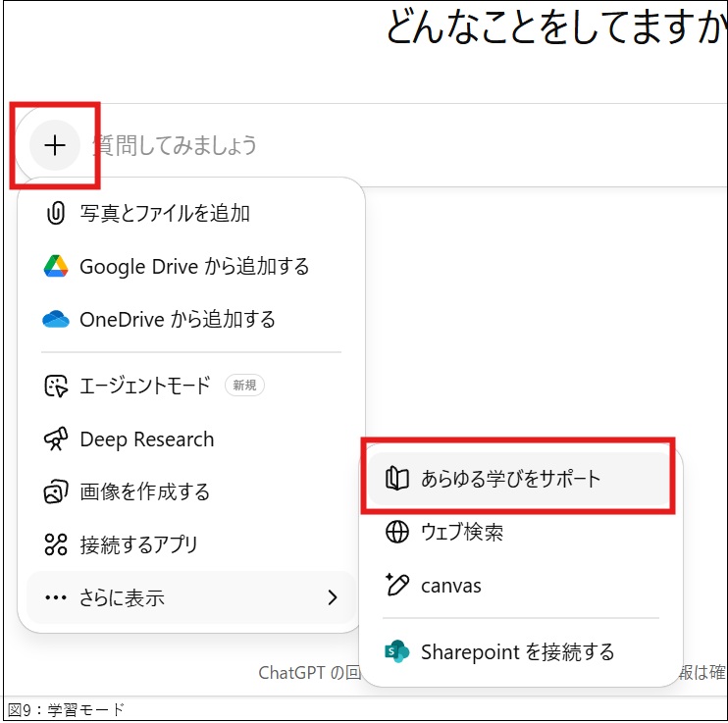The height and width of the screenshot is (723, 728).
Task: Start Deep Research from the menu
Action: pyautogui.click(x=191, y=439)
